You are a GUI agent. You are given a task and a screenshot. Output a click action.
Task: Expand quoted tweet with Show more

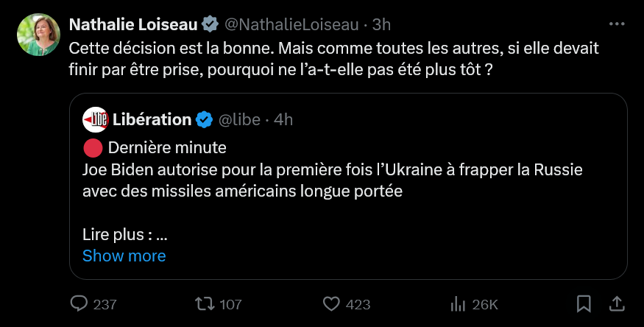point(124,256)
